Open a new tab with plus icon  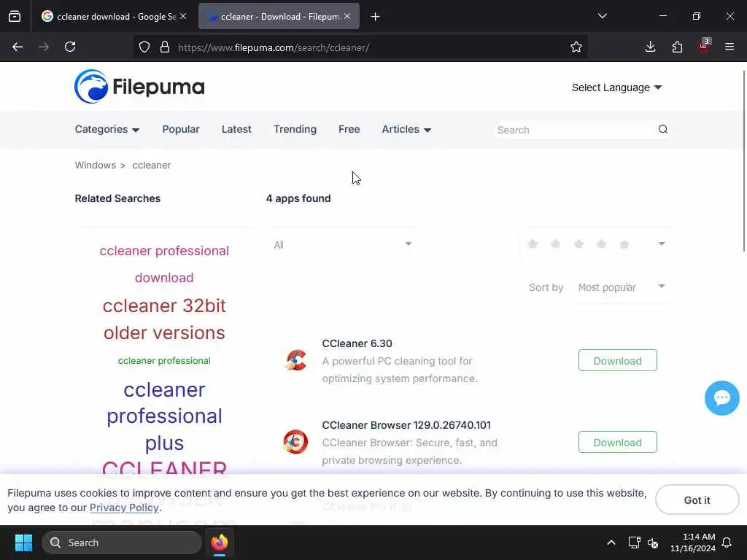376,17
